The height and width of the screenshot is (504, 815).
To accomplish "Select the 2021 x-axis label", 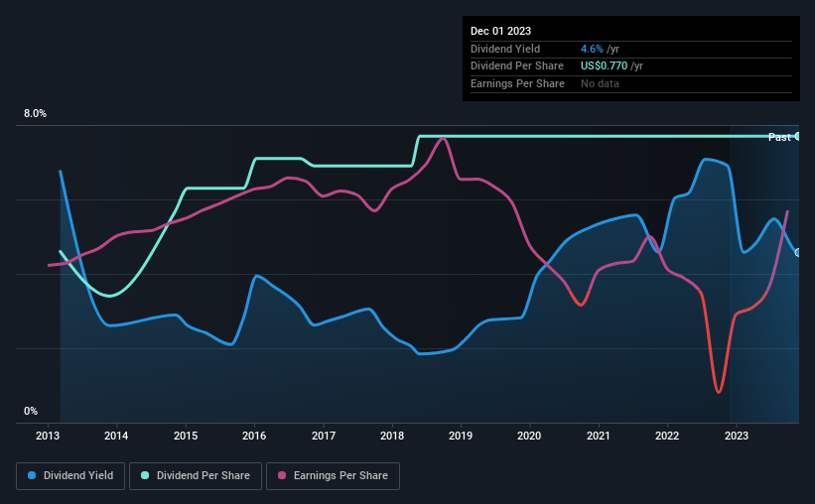I will pos(599,436).
